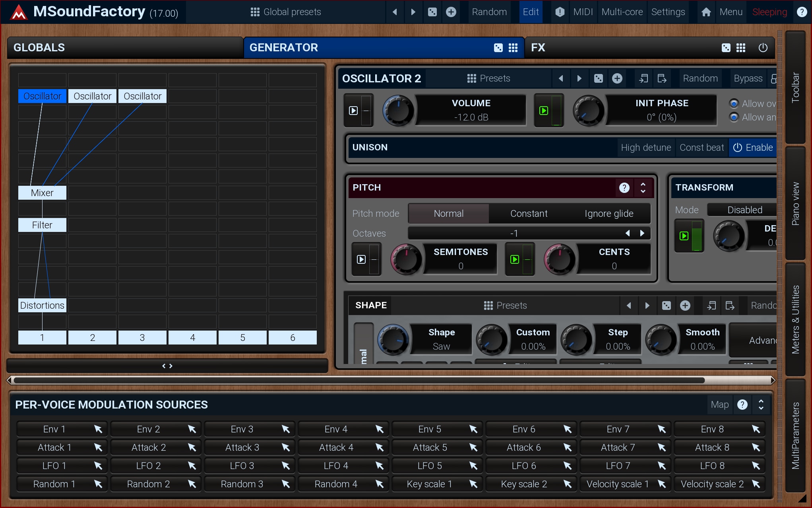
Task: Click the home icon in top bar
Action: point(706,12)
